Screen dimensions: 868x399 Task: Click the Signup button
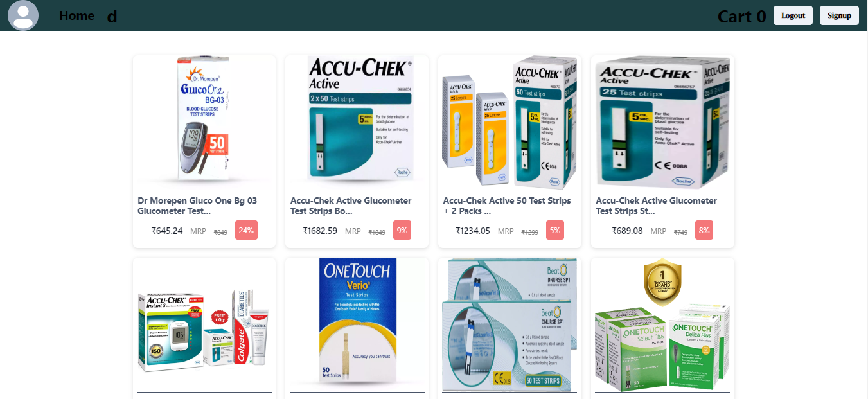click(839, 15)
